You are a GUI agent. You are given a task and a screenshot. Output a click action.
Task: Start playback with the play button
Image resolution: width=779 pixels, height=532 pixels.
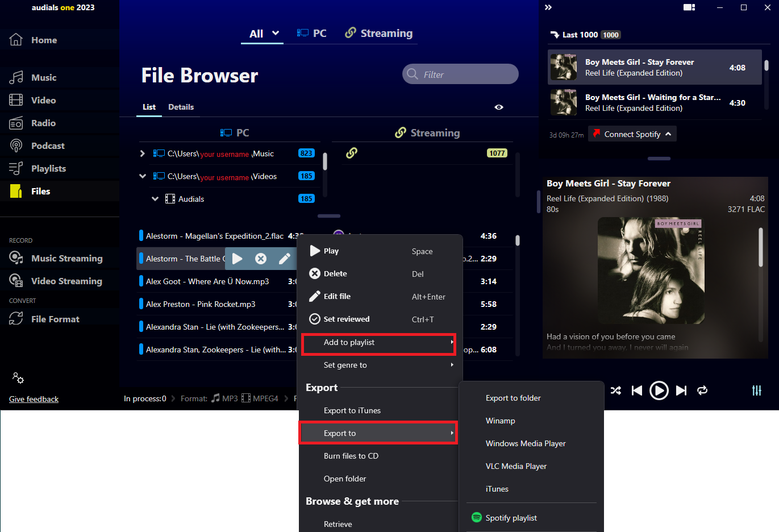pos(659,390)
